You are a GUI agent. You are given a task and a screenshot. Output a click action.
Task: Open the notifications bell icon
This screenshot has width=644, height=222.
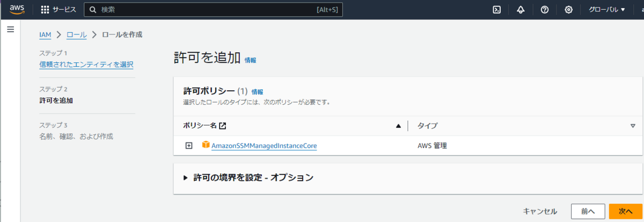pyautogui.click(x=521, y=10)
